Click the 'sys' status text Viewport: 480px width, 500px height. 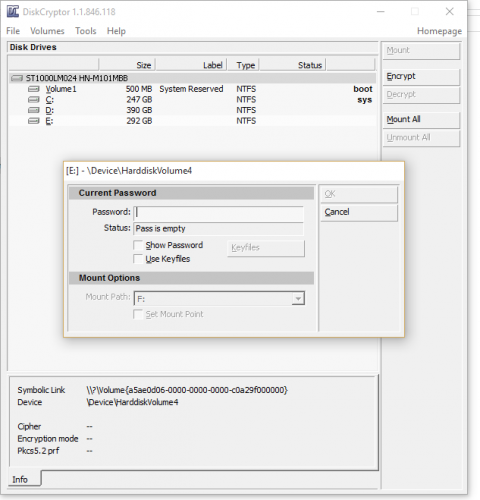point(365,100)
